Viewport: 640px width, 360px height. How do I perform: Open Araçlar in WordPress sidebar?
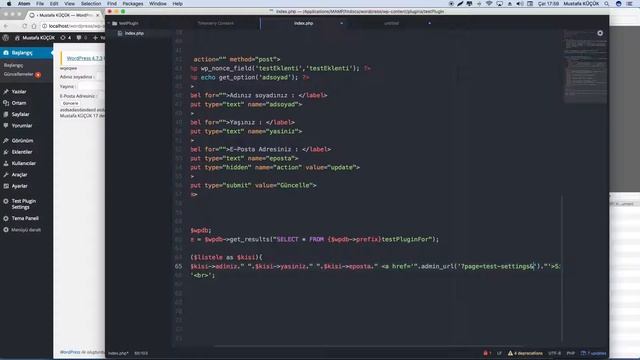[19, 175]
